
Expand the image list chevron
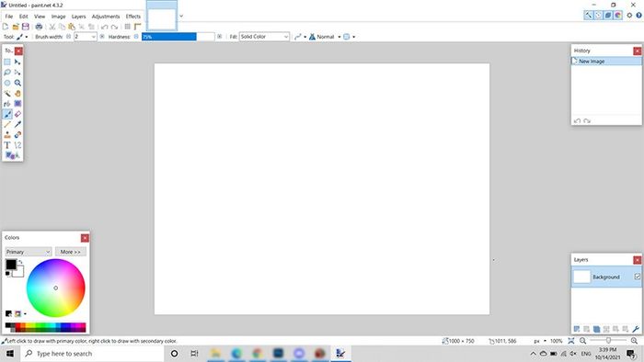181,16
